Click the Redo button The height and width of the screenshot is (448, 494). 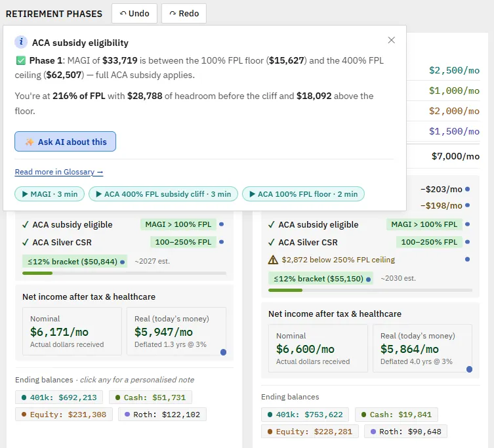click(184, 14)
